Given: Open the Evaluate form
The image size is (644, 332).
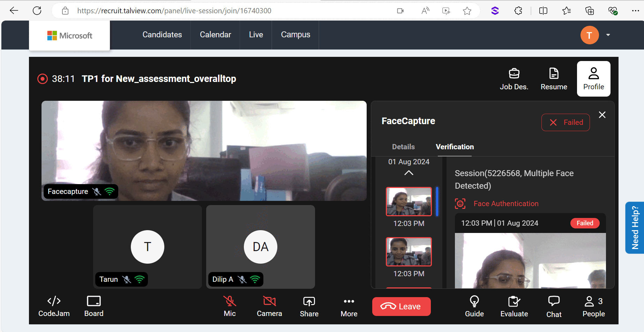Looking at the screenshot, I should 514,306.
